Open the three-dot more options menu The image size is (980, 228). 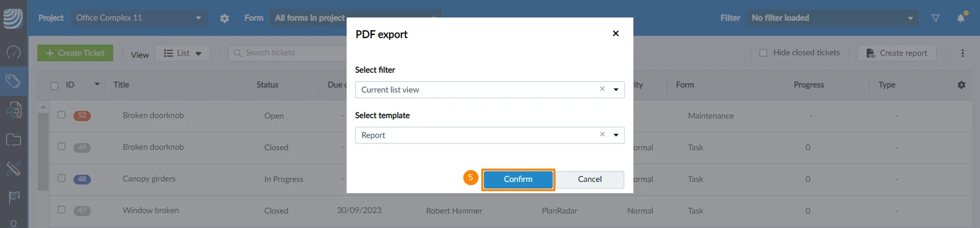click(x=962, y=53)
